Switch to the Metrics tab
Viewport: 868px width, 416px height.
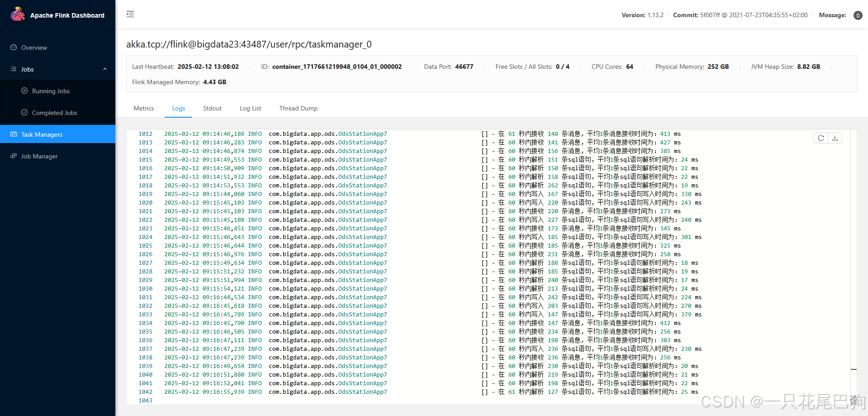144,108
